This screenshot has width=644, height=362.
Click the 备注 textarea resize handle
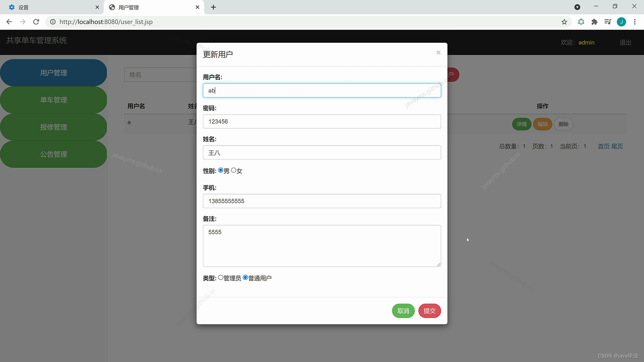(439, 264)
